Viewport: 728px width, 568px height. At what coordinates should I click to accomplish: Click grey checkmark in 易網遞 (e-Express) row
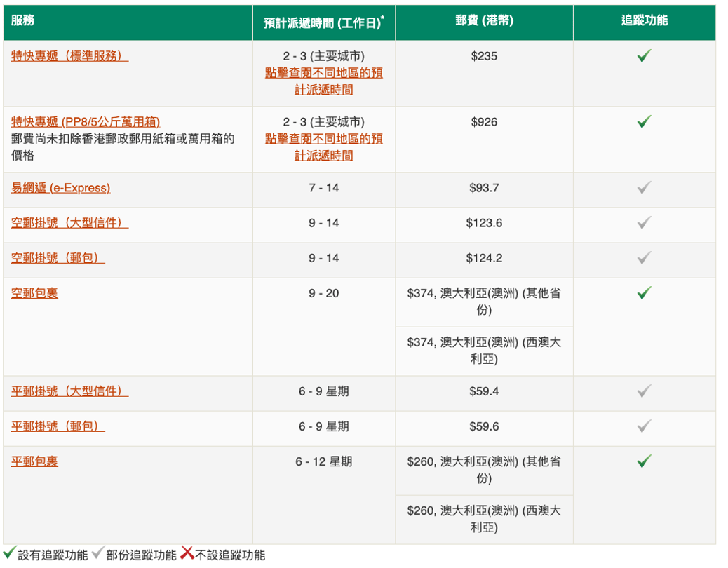tap(644, 188)
